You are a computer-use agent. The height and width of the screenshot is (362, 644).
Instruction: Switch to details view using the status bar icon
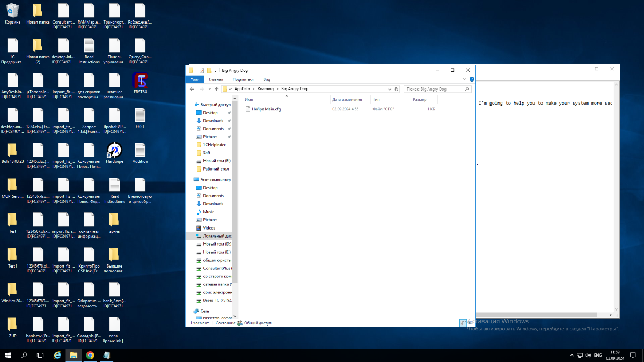(462, 323)
